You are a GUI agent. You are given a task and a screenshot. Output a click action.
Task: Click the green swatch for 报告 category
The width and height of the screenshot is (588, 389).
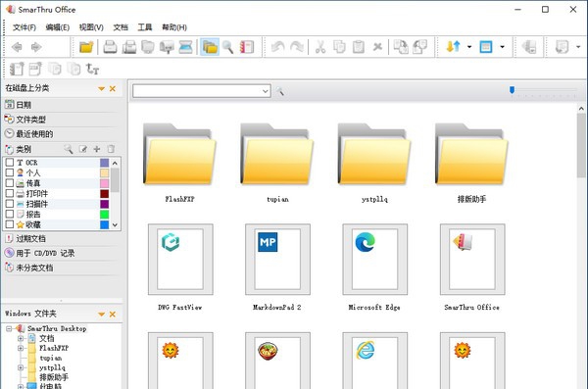point(104,215)
